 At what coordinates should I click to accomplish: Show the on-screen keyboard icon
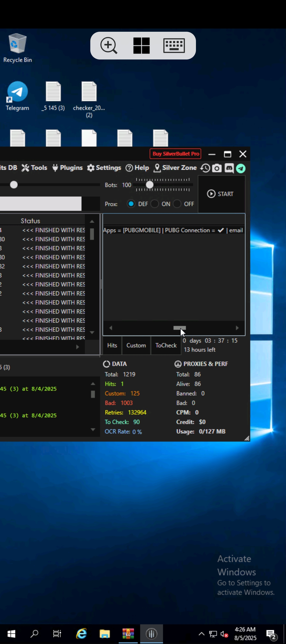pos(174,45)
